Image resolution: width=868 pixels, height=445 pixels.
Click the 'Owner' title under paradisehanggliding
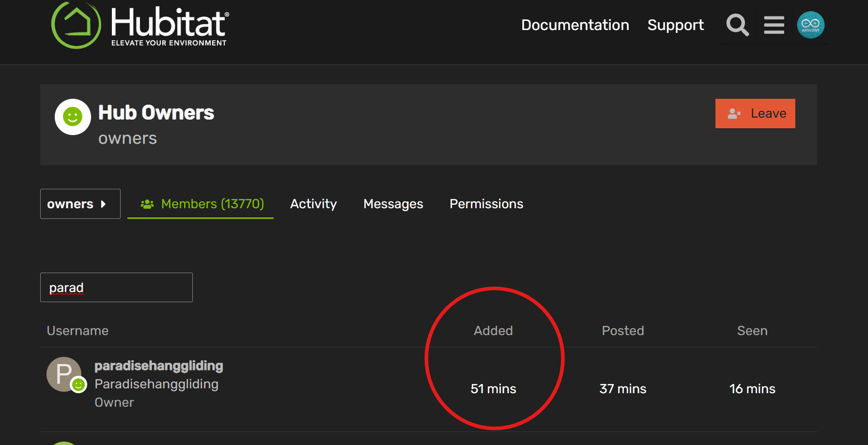click(114, 402)
